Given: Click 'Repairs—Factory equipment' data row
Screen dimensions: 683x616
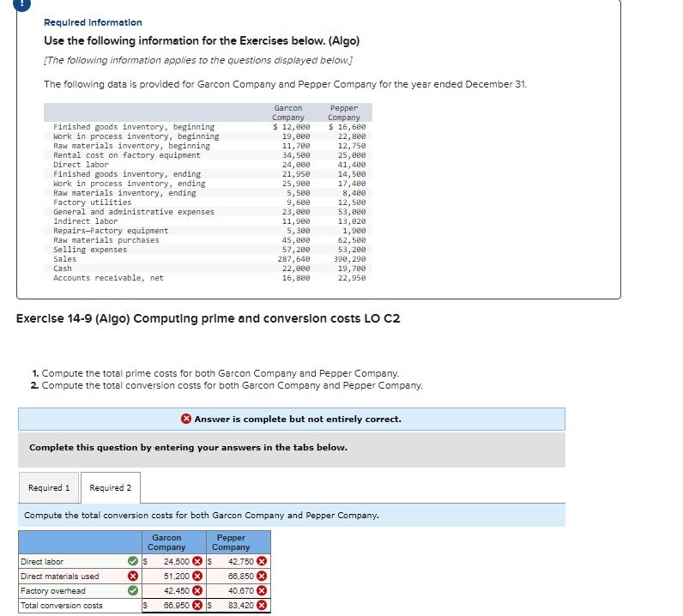Looking at the screenshot, I should point(209,231).
